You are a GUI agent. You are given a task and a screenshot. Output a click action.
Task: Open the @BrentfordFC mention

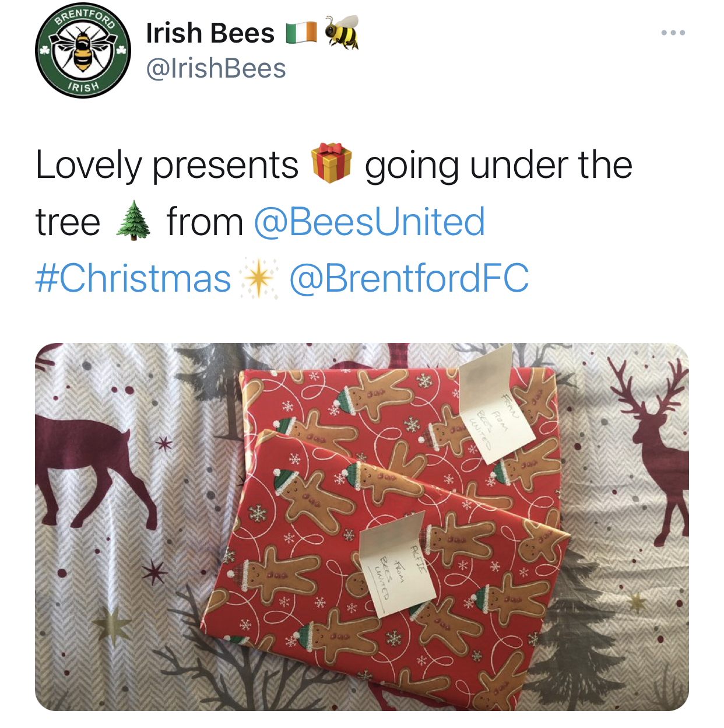click(409, 278)
